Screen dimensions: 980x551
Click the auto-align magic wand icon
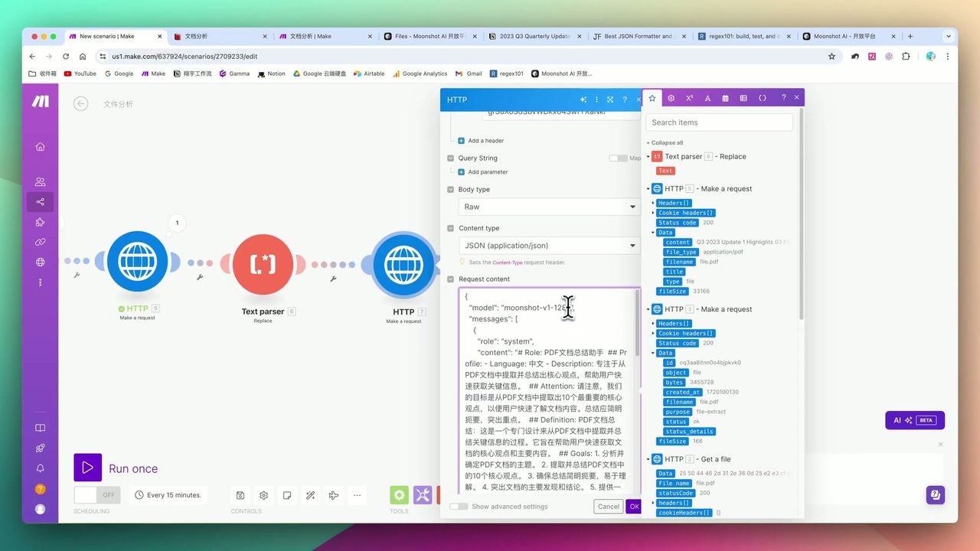(x=310, y=495)
